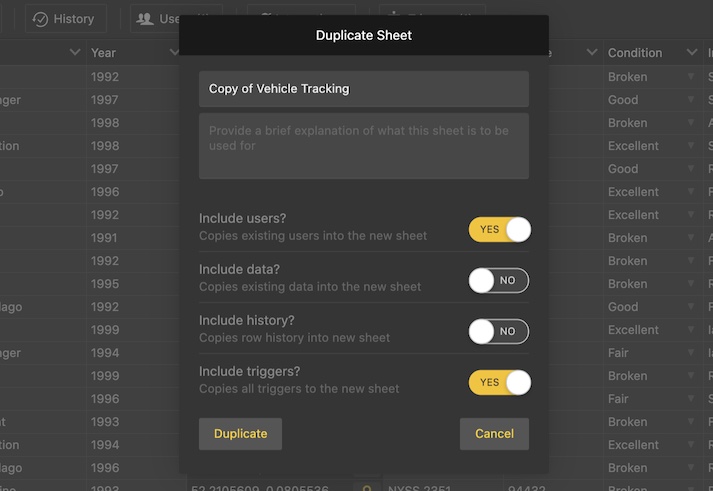This screenshot has width=713, height=491.
Task: Click the Year column header
Action: pyautogui.click(x=104, y=53)
